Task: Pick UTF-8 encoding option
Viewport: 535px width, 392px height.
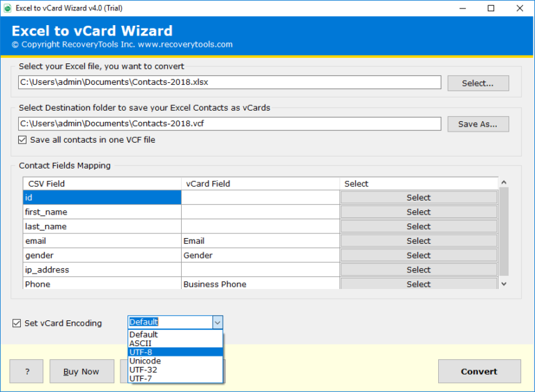Action: pyautogui.click(x=176, y=352)
